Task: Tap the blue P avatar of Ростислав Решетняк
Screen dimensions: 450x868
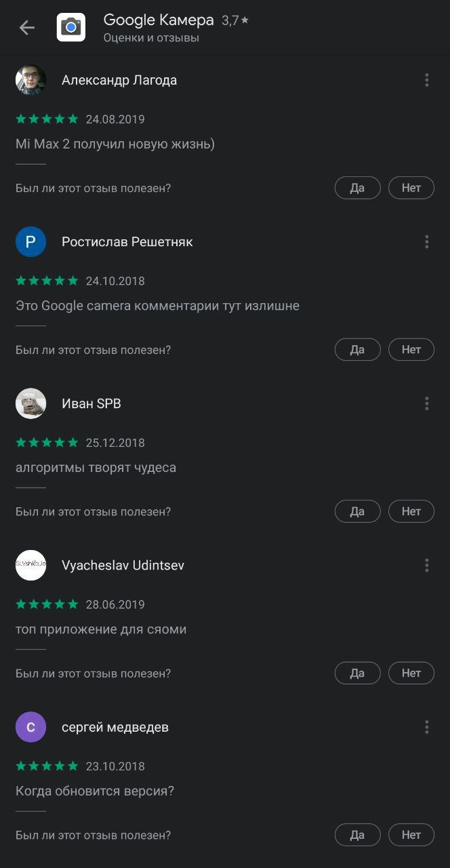Action: click(30, 242)
